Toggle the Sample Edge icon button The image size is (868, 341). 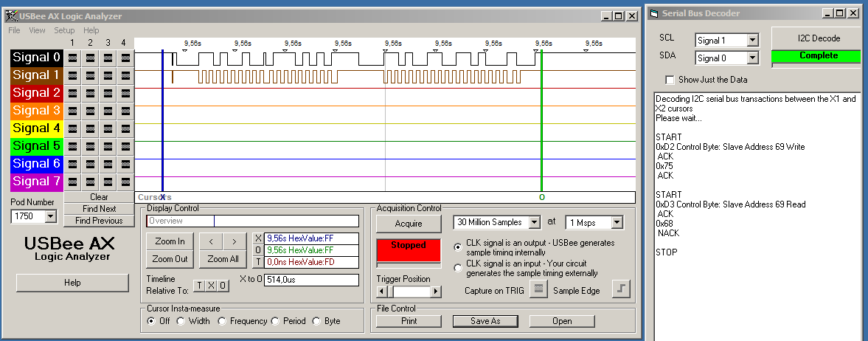621,289
